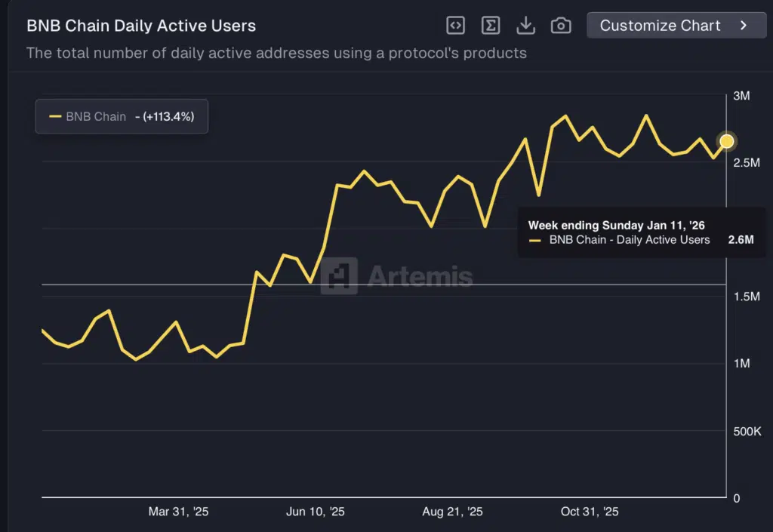Open the Customize Chart button
Viewport: 773px width, 532px height.
coord(659,26)
